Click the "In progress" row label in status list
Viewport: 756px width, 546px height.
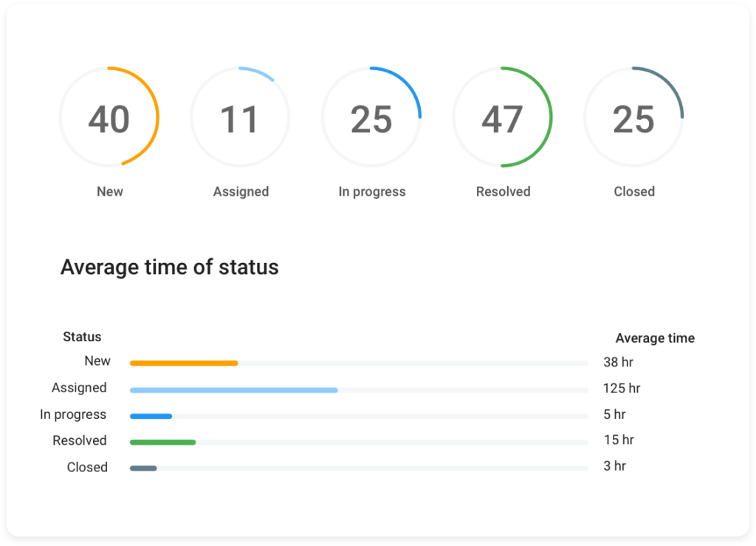point(73,414)
